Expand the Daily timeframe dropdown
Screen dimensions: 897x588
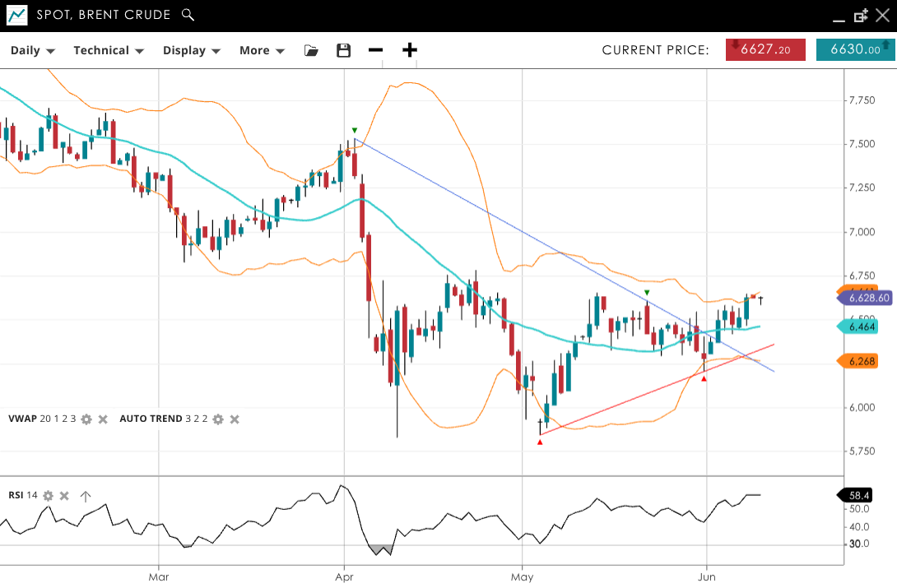(x=32, y=50)
